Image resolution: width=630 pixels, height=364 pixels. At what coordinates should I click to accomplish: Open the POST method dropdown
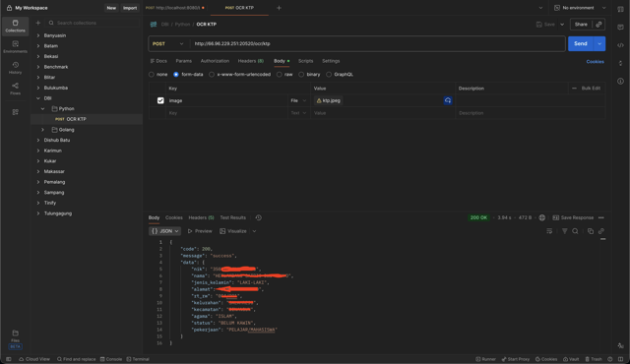pos(168,43)
